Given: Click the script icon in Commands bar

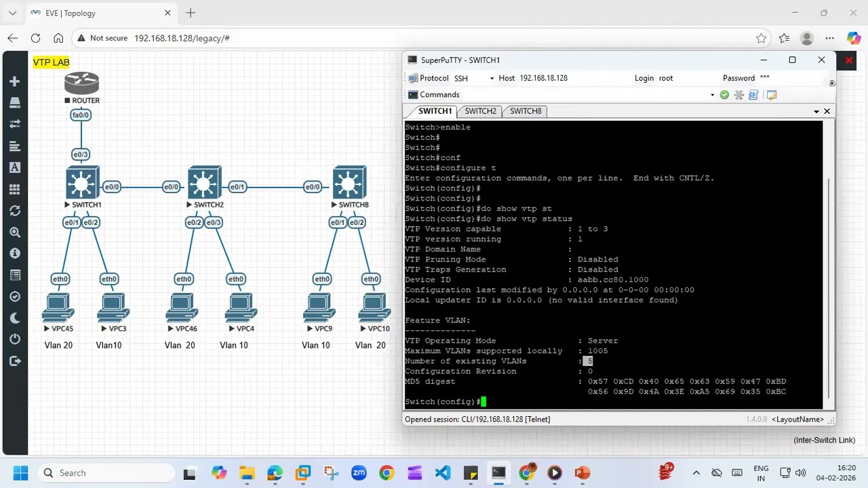Looking at the screenshot, I should click(753, 95).
